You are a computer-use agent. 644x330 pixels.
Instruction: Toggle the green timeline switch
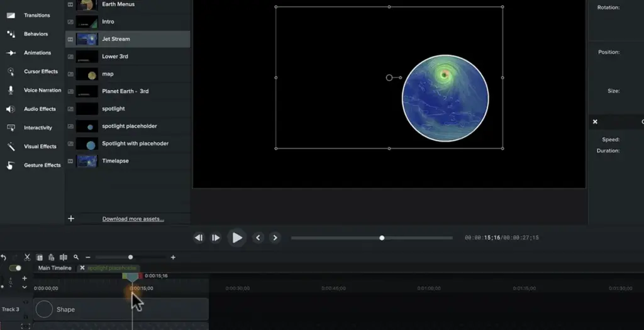pos(15,268)
